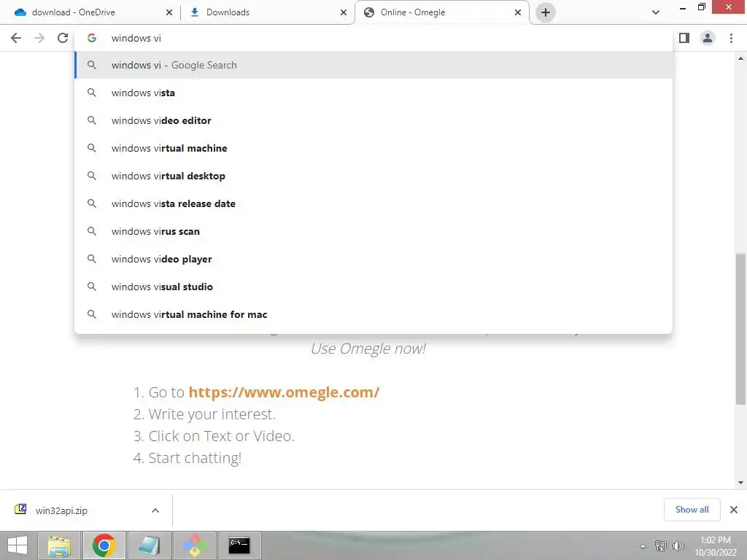The height and width of the screenshot is (560, 747).
Task: Open the downloaded win32api.zip file
Action: (x=61, y=510)
